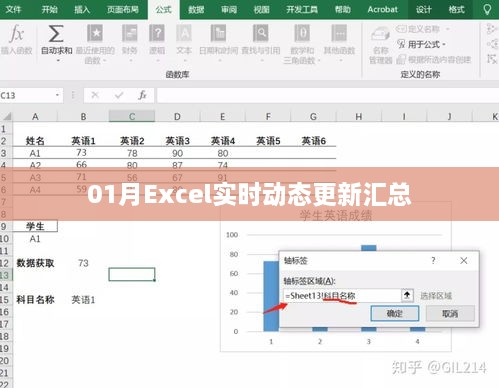Open the Financial functions icon

coord(129,33)
